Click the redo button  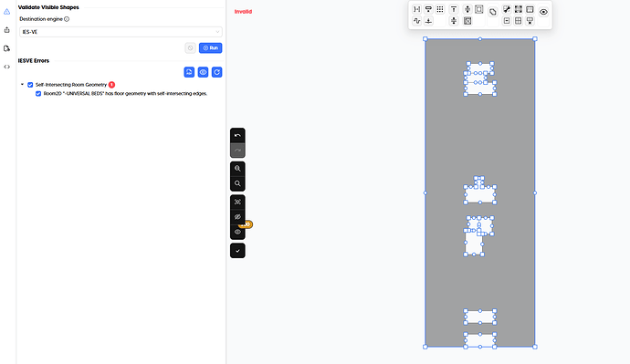(237, 151)
